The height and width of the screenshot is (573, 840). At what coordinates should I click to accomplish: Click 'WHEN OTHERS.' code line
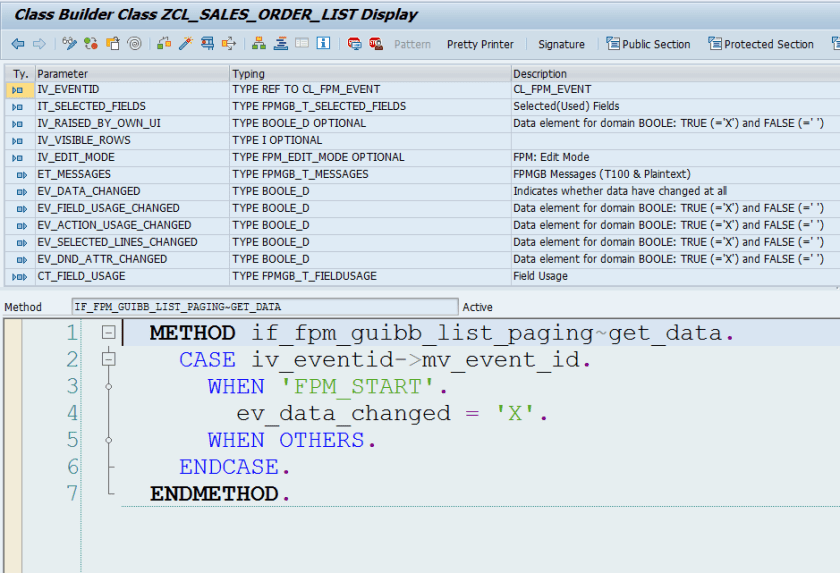coord(291,440)
